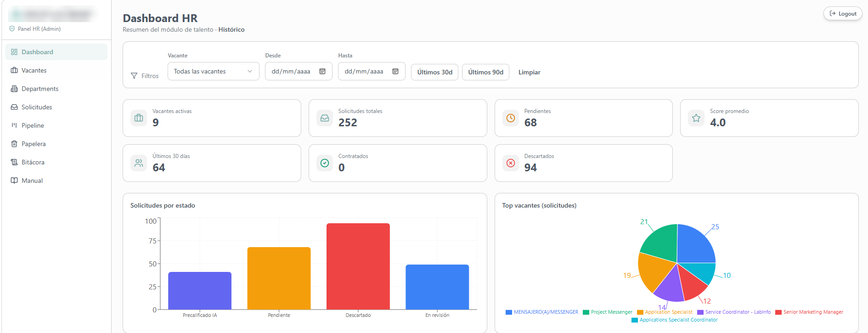Image resolution: width=868 pixels, height=333 pixels.
Task: Open the Dashboard menu item
Action: 56,52
